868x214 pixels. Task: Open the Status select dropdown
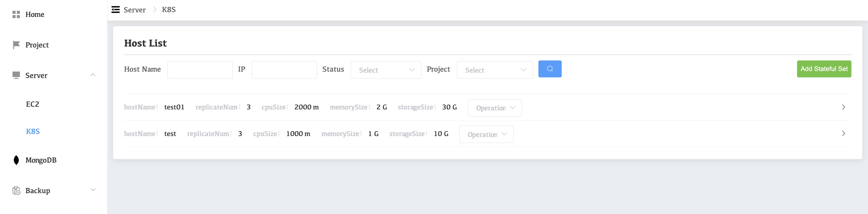click(x=385, y=70)
